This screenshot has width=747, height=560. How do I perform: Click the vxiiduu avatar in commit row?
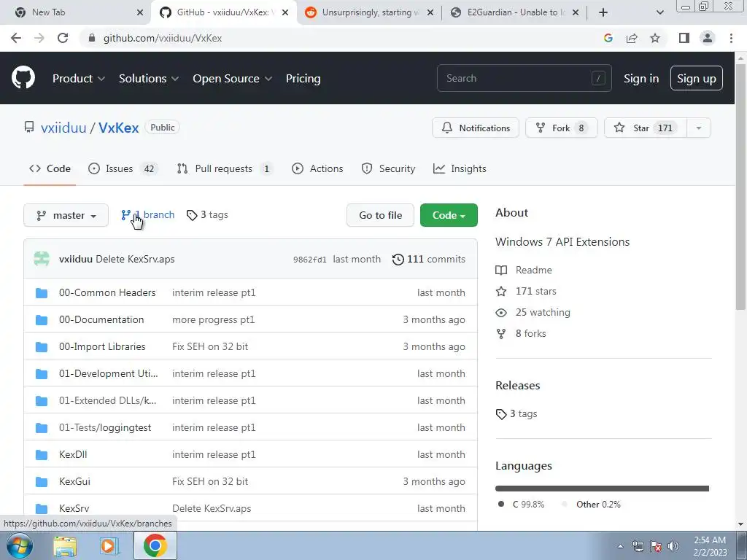(x=42, y=259)
